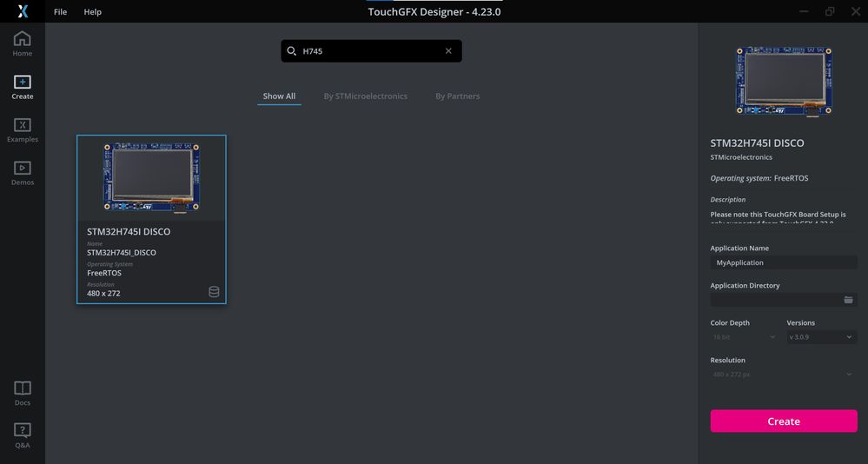Click the Application Directory field

coord(784,300)
